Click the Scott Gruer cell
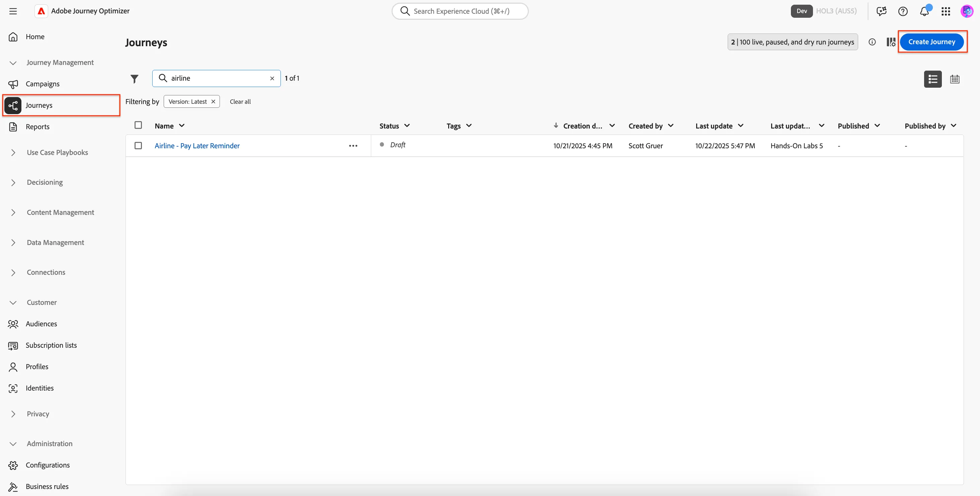Screen dimensions: 980x496 point(646,146)
